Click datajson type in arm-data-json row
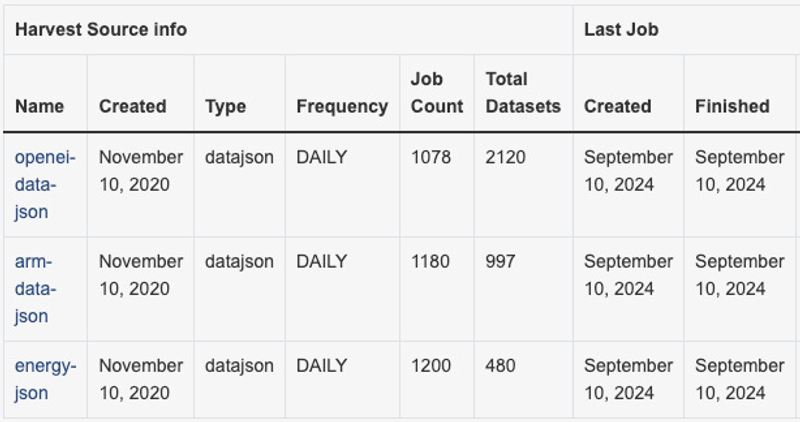 pos(239,261)
